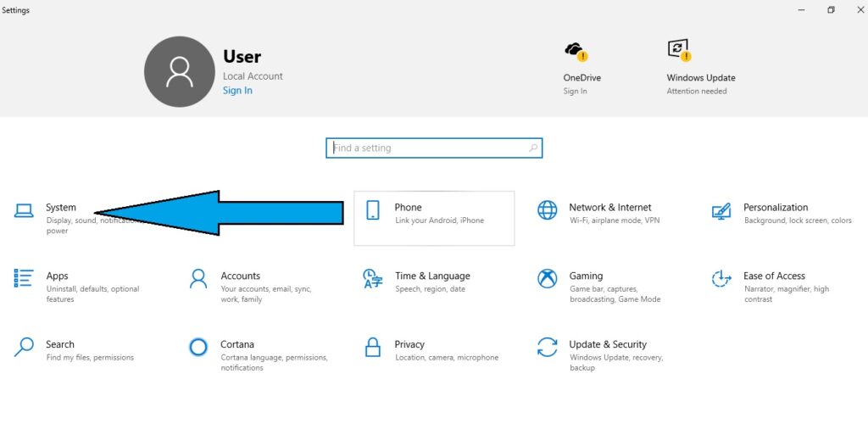The height and width of the screenshot is (435, 868).
Task: Select the Network & Internet title
Action: [x=610, y=207]
